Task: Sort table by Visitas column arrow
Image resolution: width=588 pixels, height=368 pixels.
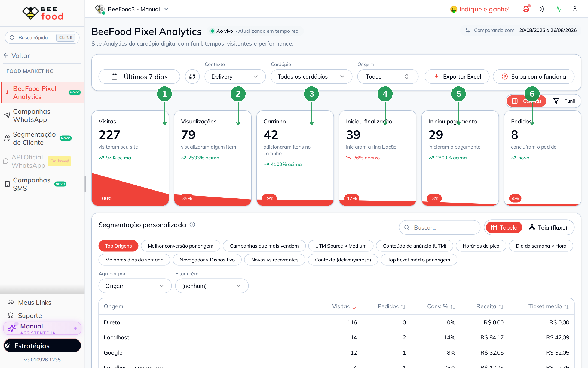Action: 354,307
